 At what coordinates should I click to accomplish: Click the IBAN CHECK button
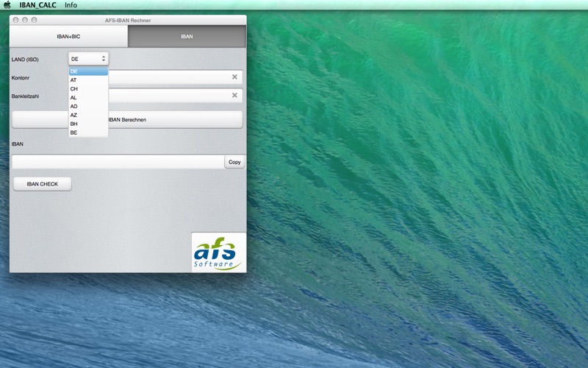tap(43, 184)
